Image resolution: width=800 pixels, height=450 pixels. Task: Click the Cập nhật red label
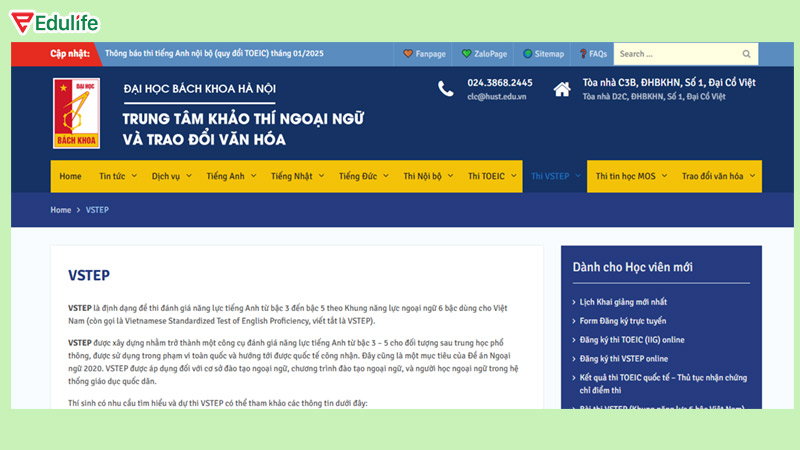tap(70, 54)
